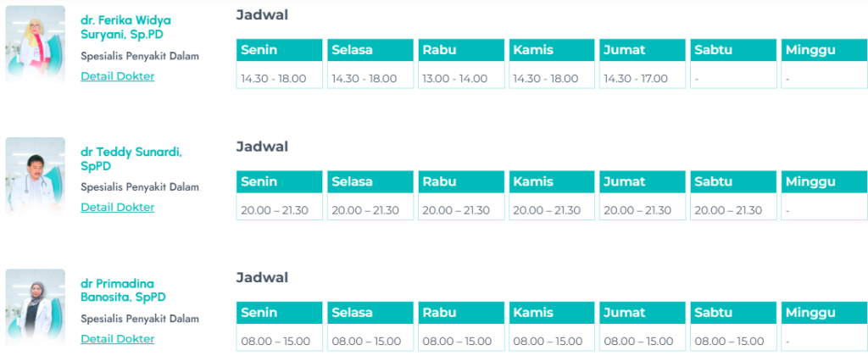Click Senin header in dr. Ferika's schedule

279,50
